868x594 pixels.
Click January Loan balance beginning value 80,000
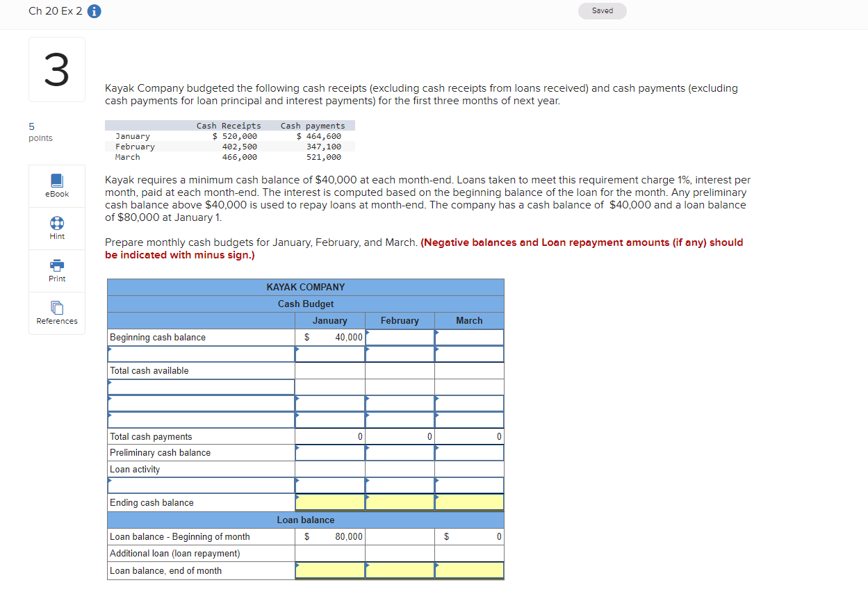click(330, 536)
